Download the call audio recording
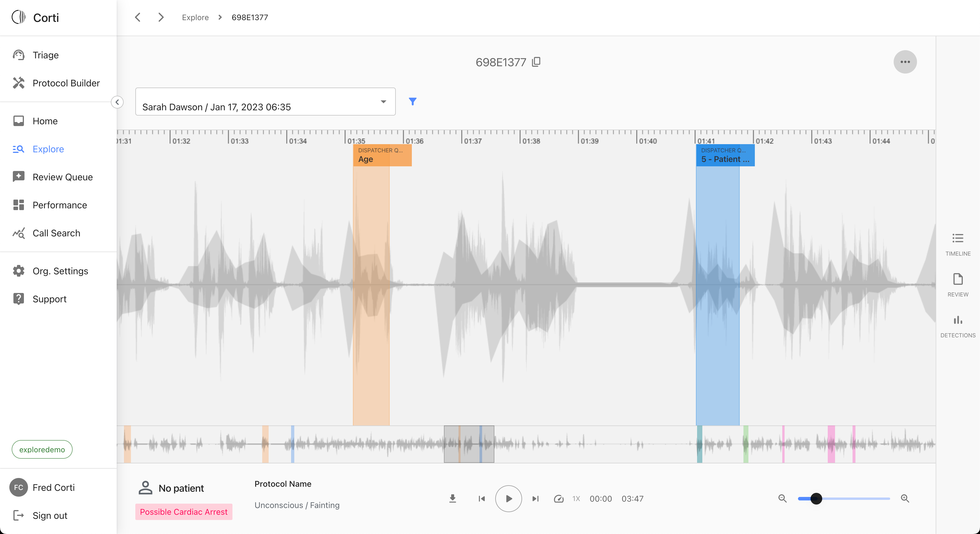The image size is (980, 534). 452,498
